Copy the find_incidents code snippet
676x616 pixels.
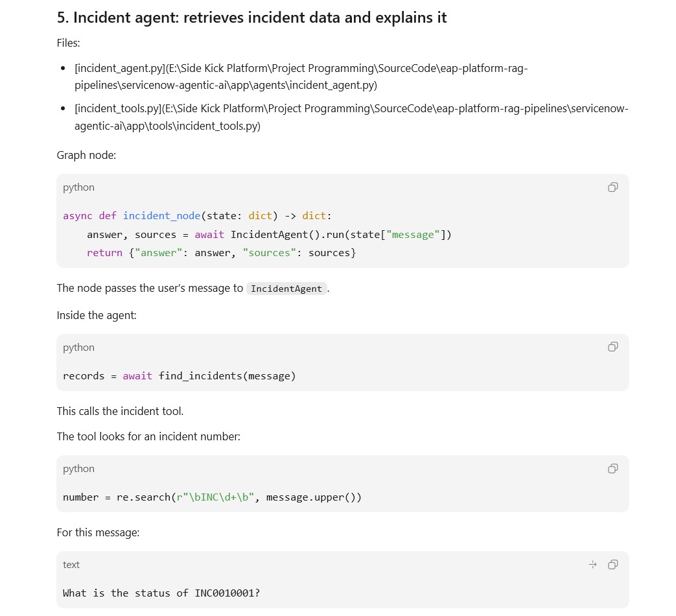[x=612, y=347]
